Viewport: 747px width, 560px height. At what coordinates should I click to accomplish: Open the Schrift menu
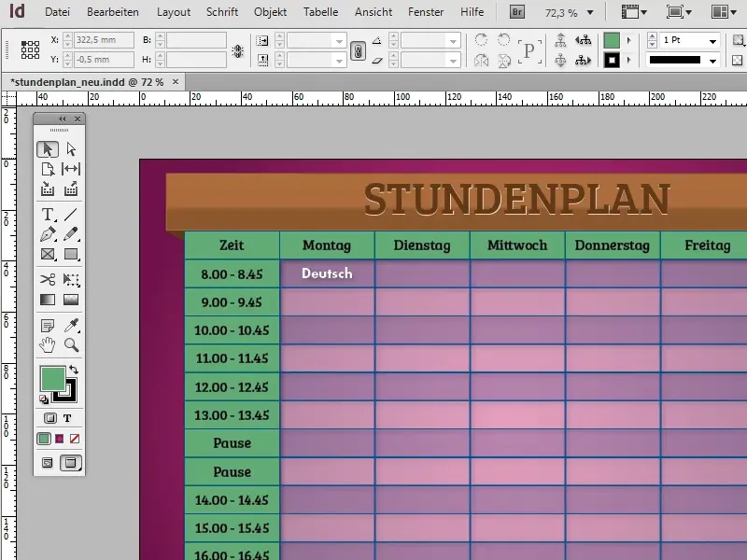[222, 12]
